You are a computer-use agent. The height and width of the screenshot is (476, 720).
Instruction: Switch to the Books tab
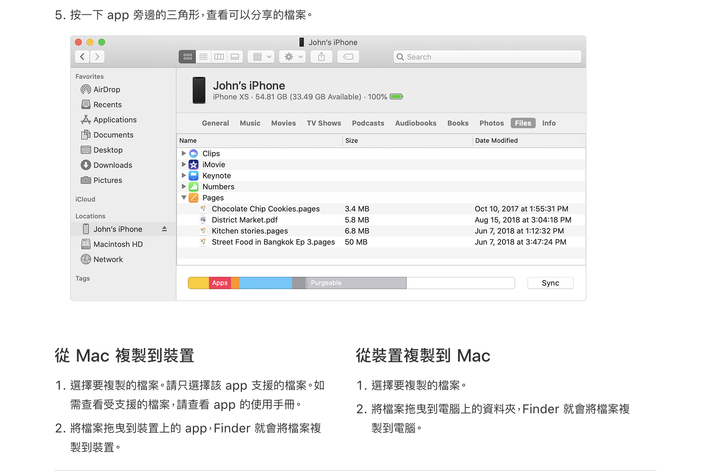pyautogui.click(x=458, y=123)
